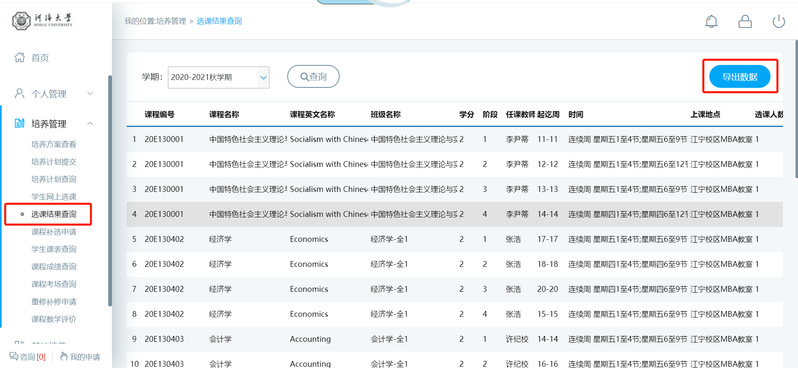Open 学生课表查询 menu item
798x368 pixels.
[x=53, y=249]
